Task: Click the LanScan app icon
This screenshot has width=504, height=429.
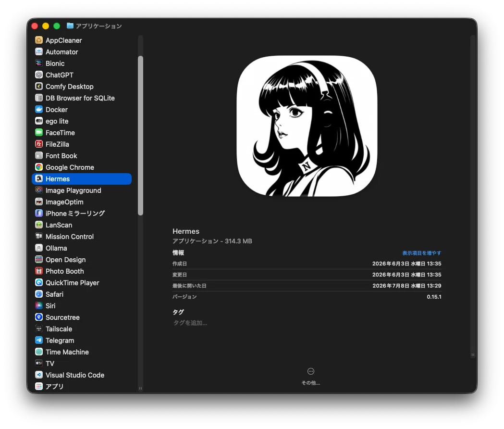Action: point(39,225)
